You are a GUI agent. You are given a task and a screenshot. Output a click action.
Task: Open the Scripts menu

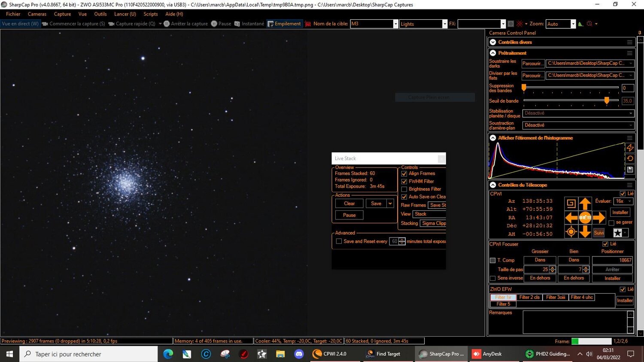[x=151, y=14]
